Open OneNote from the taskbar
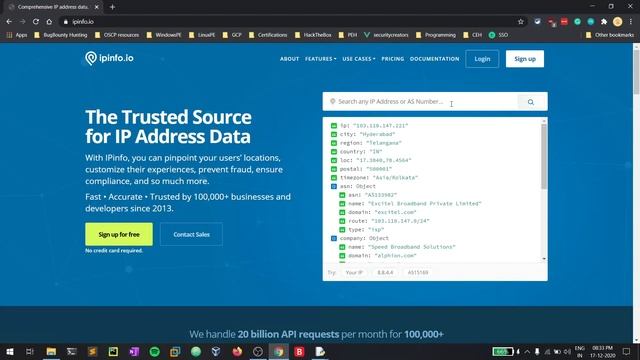Screen dimensions: 640x360 tap(134, 351)
